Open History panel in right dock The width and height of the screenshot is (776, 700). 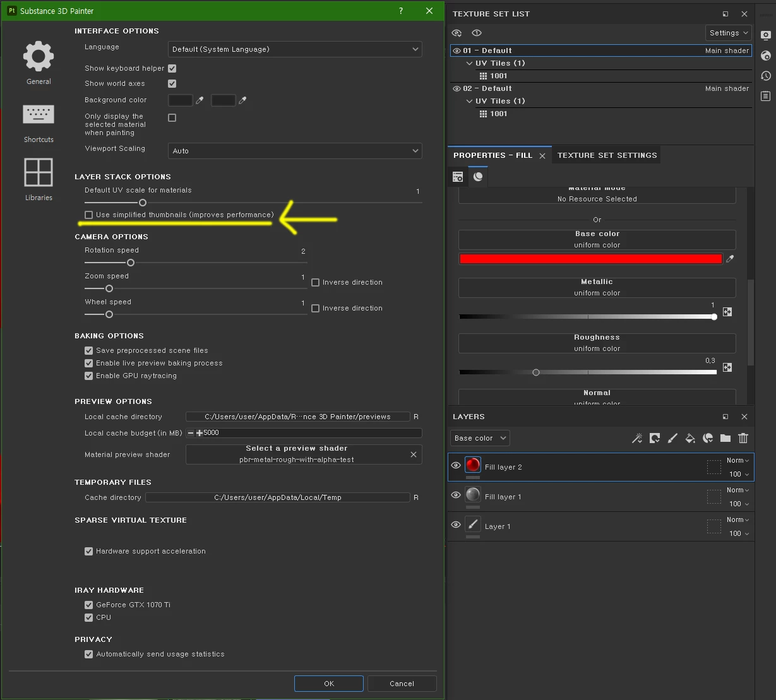coord(766,76)
